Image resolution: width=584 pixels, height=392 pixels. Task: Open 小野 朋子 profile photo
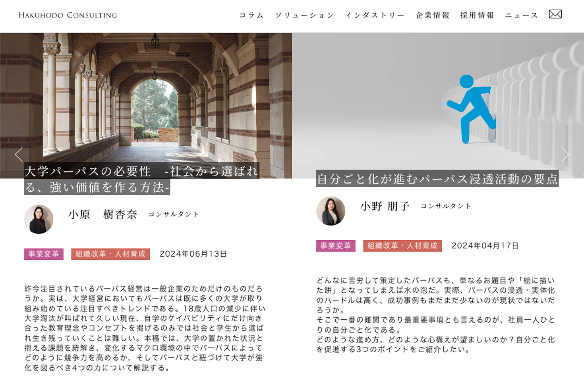(x=331, y=211)
